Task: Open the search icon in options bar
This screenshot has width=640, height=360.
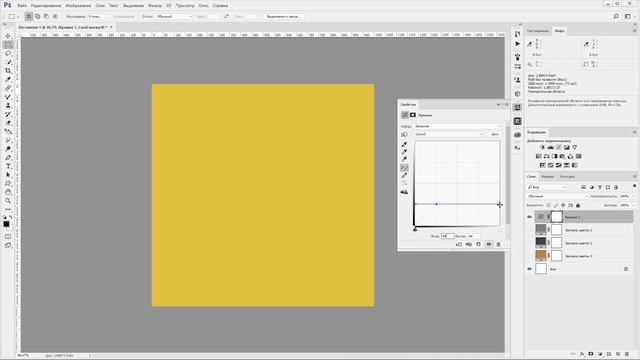Action: pos(616,16)
